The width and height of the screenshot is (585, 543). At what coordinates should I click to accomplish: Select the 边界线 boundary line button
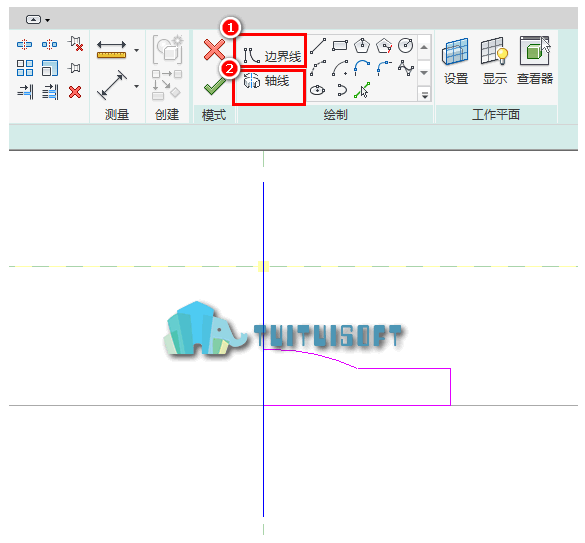(x=272, y=56)
